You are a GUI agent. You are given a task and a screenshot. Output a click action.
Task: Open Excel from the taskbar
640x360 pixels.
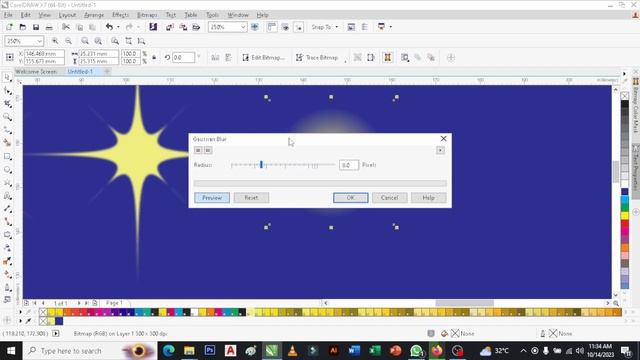click(374, 351)
